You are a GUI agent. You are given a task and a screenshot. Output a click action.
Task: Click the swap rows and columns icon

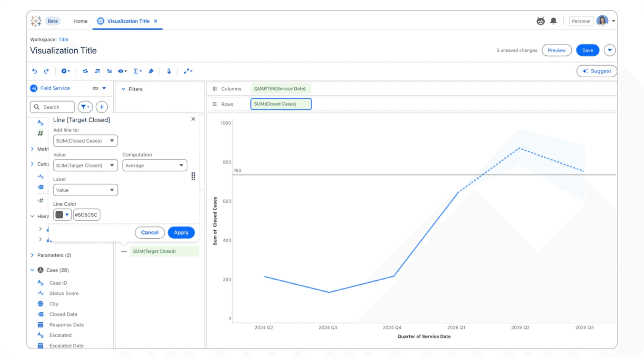[x=85, y=71]
